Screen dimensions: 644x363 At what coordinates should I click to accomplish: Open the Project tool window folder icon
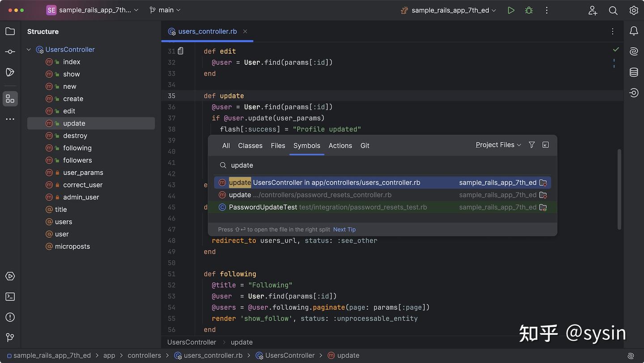tap(10, 31)
